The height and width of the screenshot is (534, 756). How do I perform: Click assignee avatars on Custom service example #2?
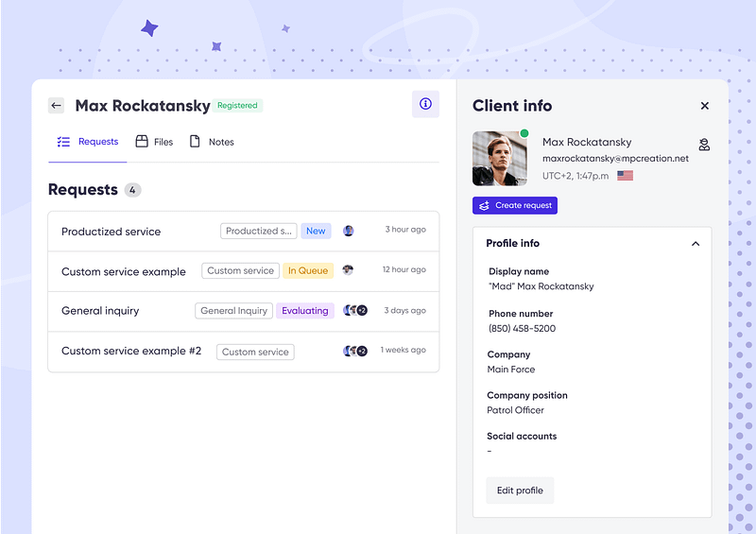coord(355,351)
